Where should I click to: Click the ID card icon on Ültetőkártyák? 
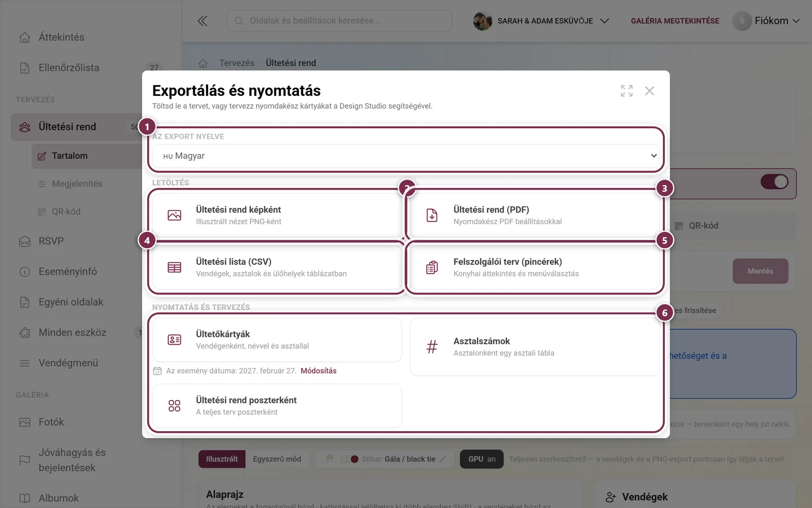click(174, 340)
